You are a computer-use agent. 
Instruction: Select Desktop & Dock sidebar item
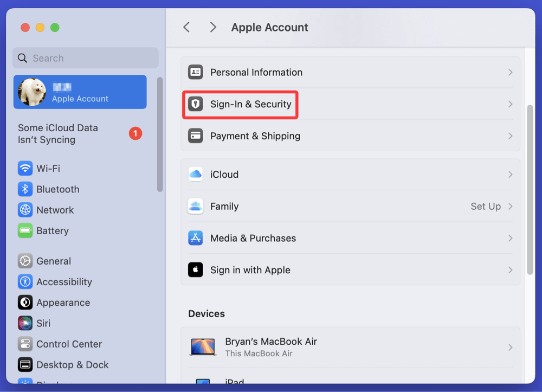tap(72, 365)
